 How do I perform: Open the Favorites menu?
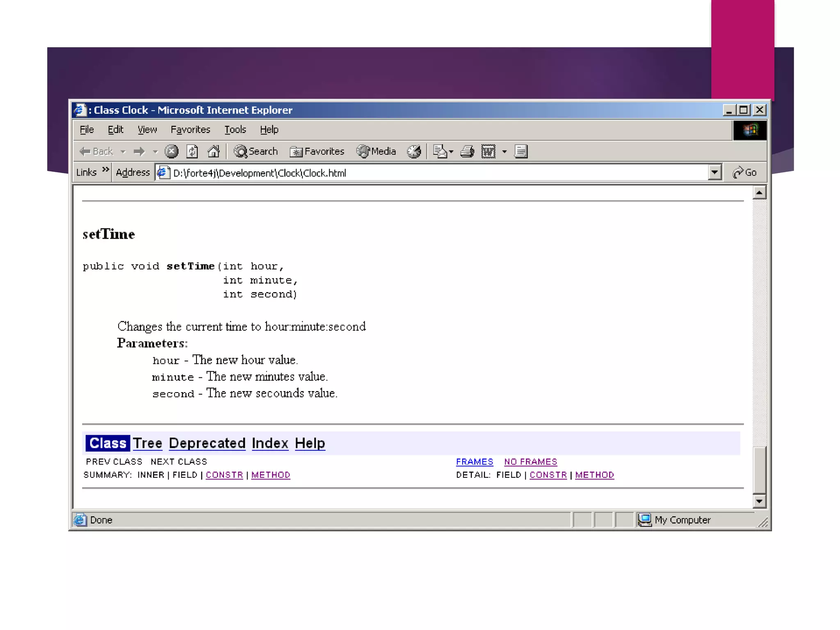click(190, 130)
